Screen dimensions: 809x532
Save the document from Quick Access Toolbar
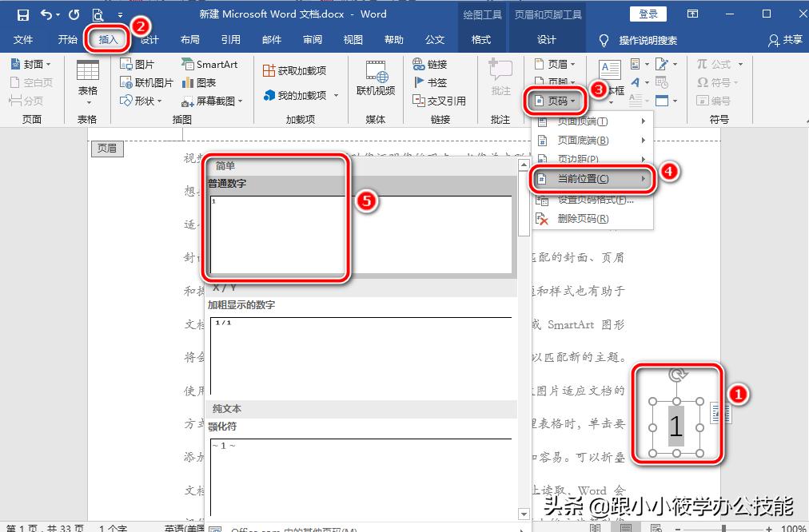[22, 14]
